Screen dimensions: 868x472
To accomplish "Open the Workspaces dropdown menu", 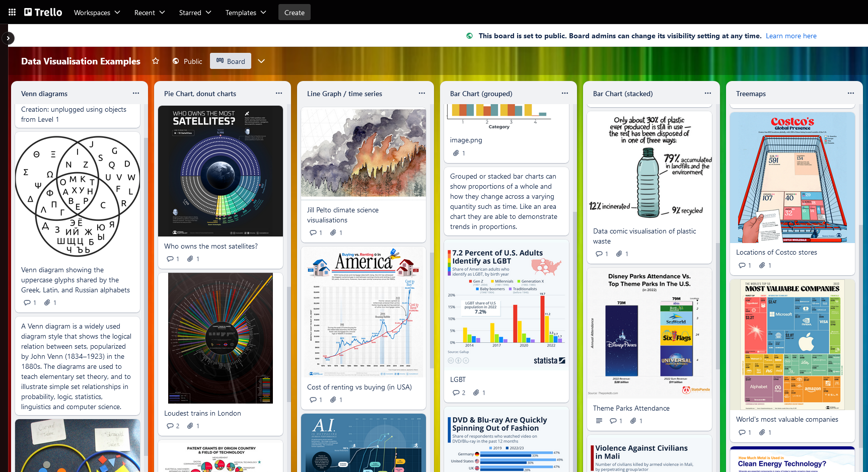I will tap(97, 13).
